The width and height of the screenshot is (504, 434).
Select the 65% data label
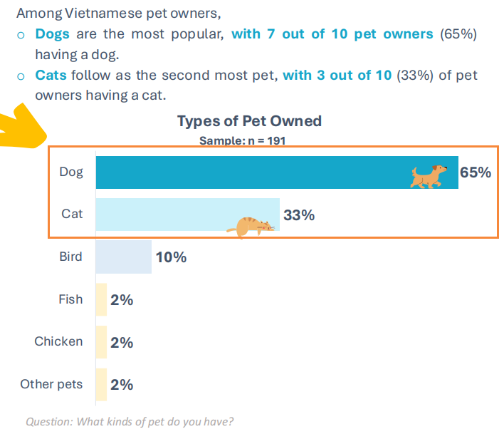476,172
